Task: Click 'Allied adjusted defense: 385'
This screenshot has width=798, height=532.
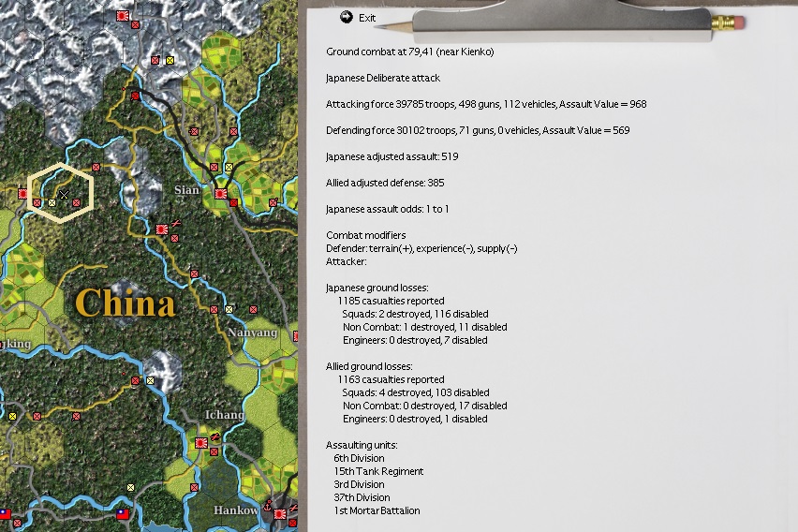Action: tap(385, 183)
